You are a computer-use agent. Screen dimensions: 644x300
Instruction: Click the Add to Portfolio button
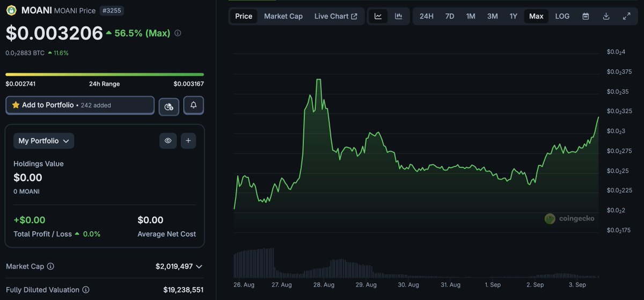point(80,105)
